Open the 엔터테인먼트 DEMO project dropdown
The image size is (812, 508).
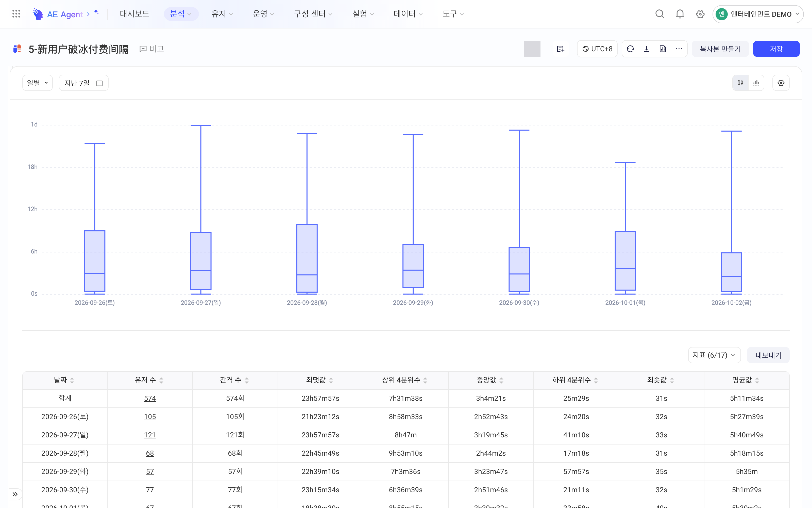[x=758, y=14]
